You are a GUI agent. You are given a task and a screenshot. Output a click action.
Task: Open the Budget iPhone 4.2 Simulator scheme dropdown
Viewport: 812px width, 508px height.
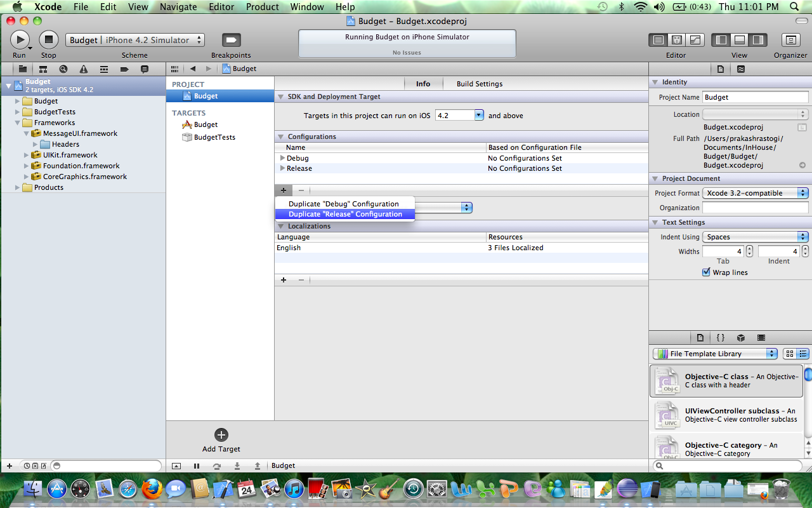[135, 40]
